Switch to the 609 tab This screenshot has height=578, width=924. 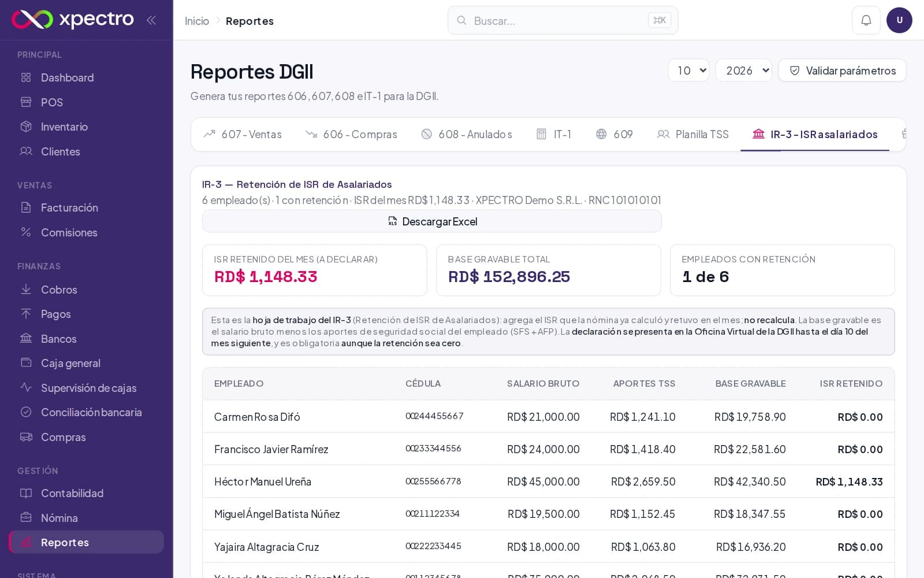pos(614,134)
